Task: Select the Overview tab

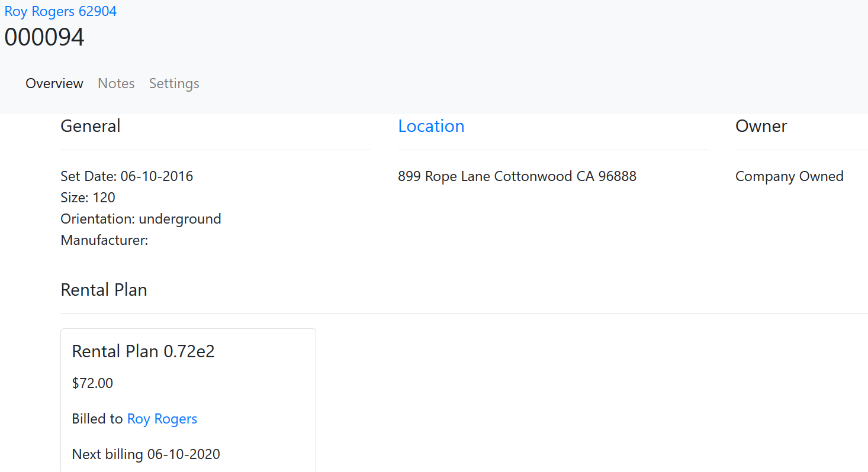Action: [x=54, y=83]
